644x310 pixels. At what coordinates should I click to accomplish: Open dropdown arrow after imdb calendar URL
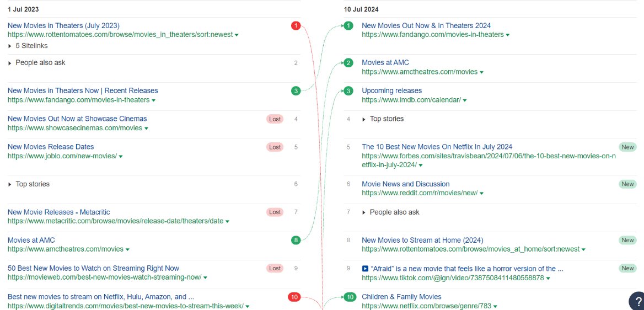(x=465, y=100)
